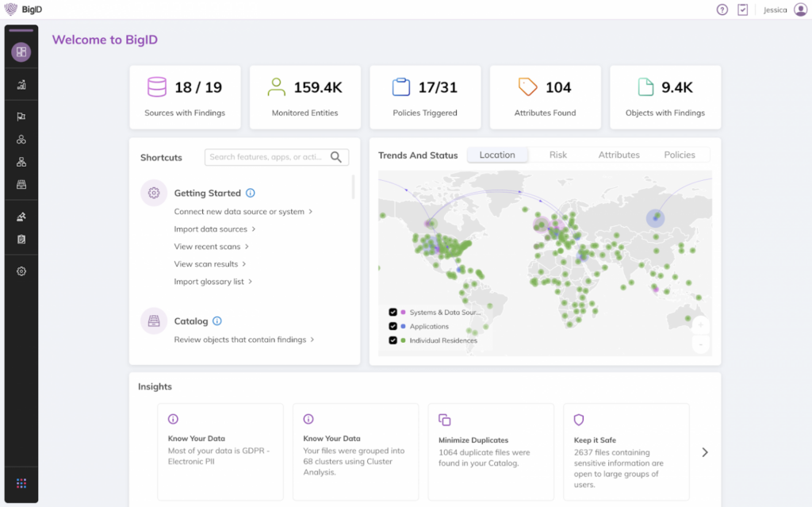Click the Getting Started heading
Image resolution: width=812 pixels, height=507 pixels.
[x=207, y=193]
